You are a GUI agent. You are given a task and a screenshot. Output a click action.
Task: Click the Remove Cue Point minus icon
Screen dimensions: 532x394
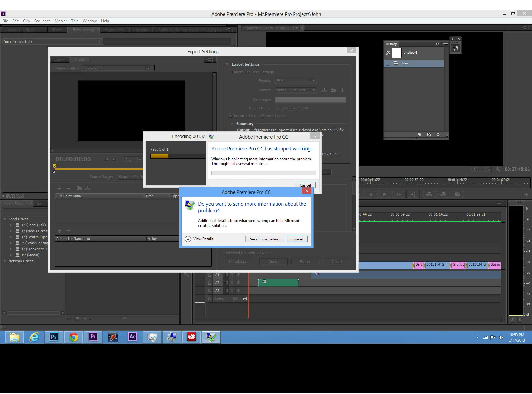click(68, 188)
